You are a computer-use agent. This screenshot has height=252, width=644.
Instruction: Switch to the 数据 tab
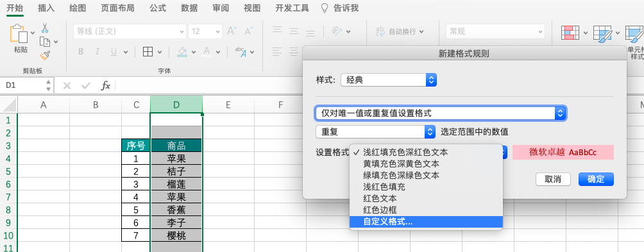coord(189,8)
